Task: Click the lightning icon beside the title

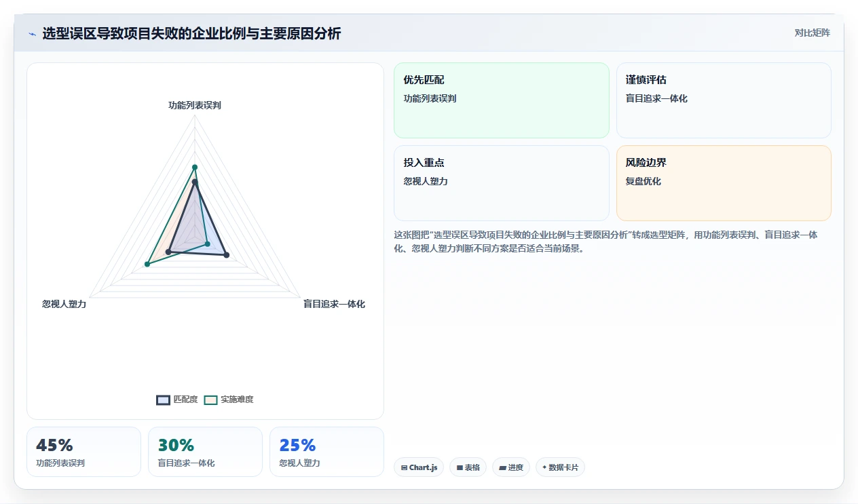Action: pos(32,34)
